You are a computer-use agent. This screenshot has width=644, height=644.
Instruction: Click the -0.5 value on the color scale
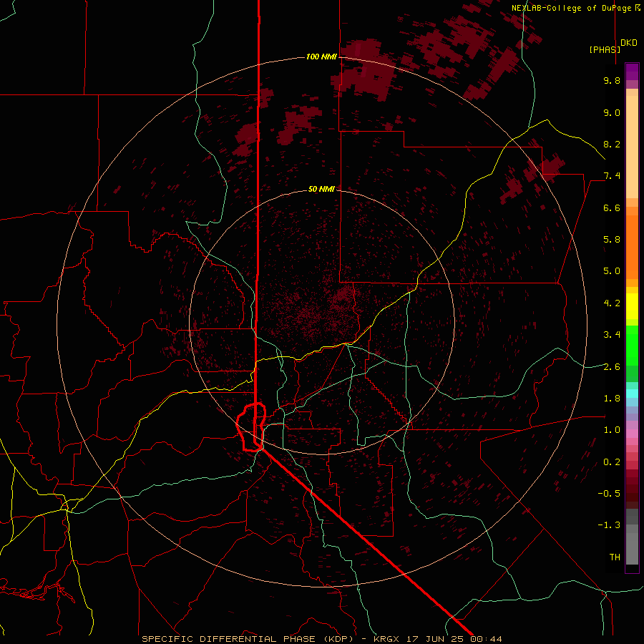click(x=609, y=493)
